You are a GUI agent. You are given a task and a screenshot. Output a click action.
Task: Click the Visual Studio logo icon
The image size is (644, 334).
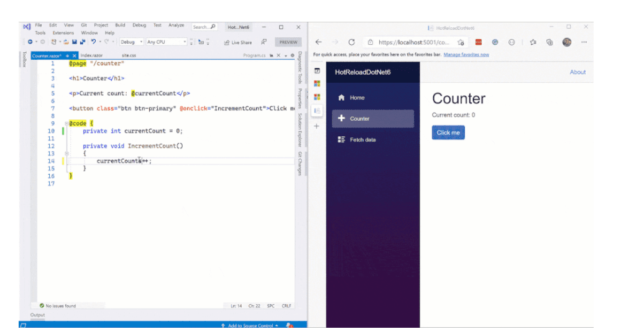click(x=27, y=27)
